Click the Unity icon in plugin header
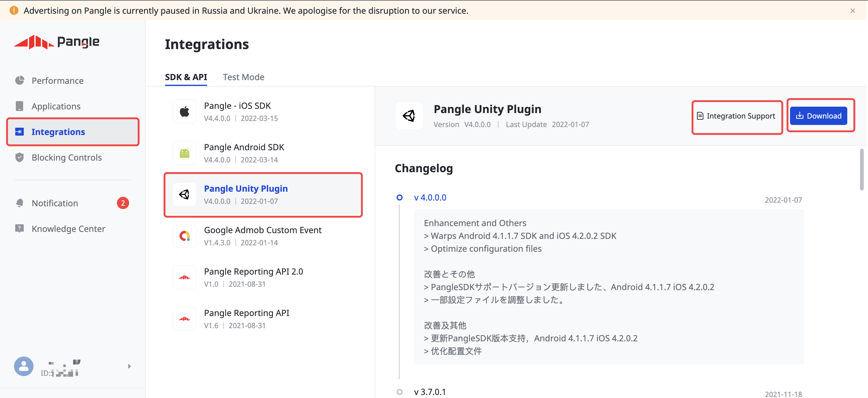 tap(409, 116)
